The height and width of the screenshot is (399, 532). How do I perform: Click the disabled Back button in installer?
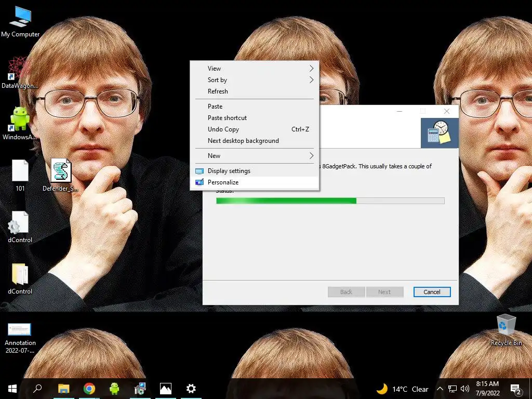click(347, 292)
